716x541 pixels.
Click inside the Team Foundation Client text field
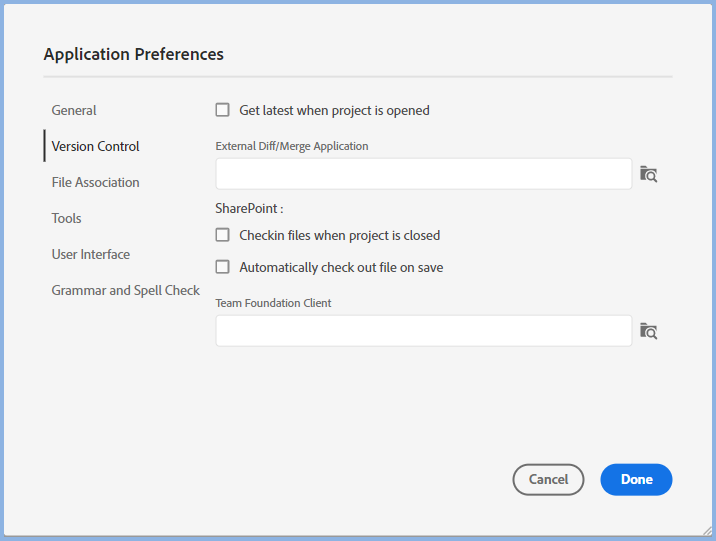click(423, 331)
